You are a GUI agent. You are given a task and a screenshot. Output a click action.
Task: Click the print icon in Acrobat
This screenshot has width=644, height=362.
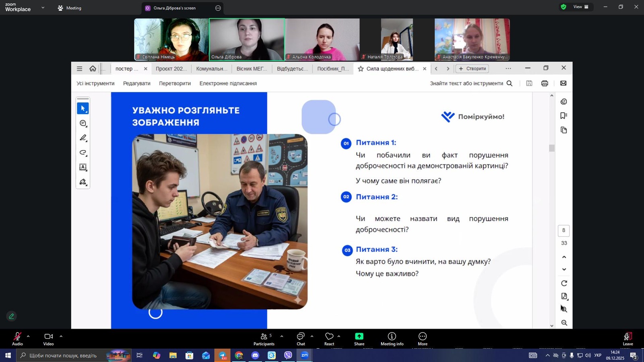coord(545,83)
